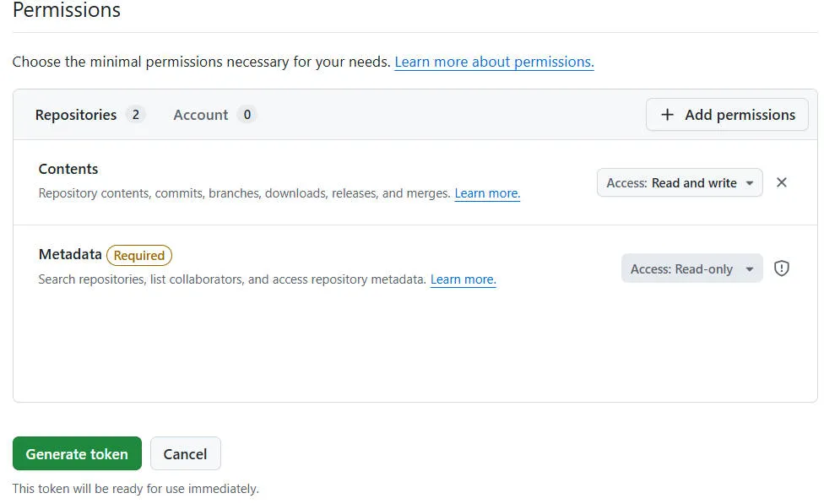
Task: Click the Permissions page heading
Action: pyautogui.click(x=66, y=11)
